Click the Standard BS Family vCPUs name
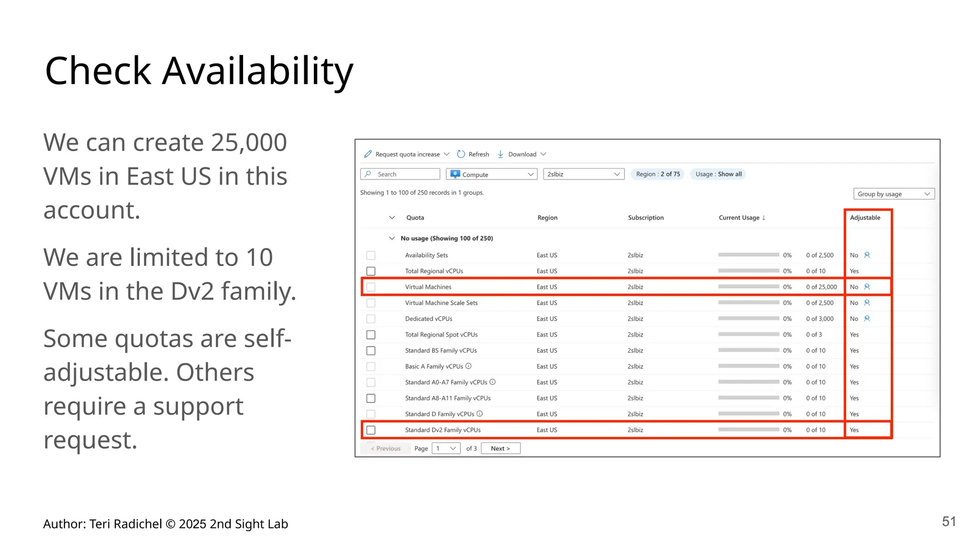The image size is (980, 551). coord(441,351)
